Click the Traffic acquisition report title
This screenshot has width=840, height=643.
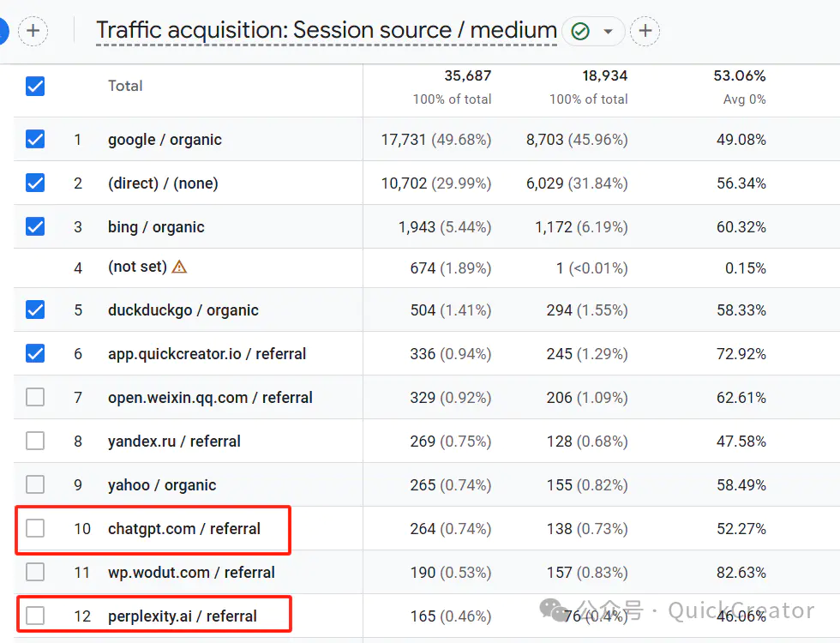(x=326, y=31)
